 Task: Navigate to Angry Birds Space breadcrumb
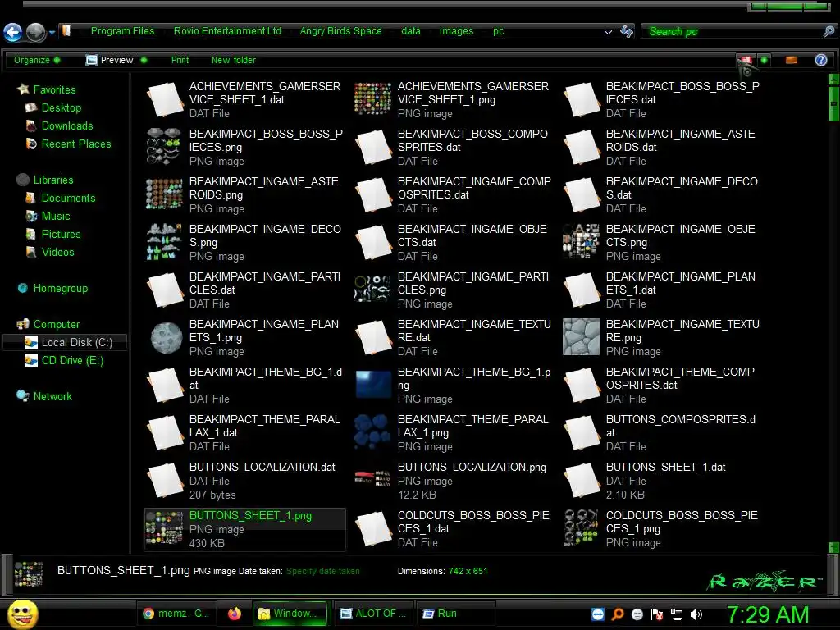pyautogui.click(x=340, y=31)
